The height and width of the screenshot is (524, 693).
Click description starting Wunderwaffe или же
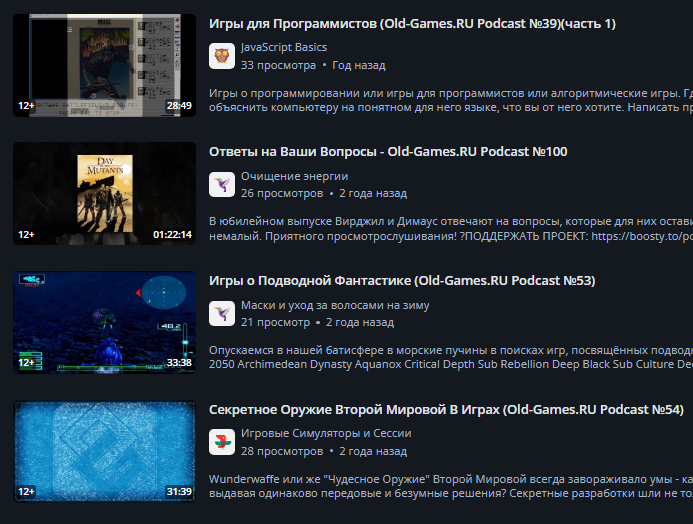point(451,486)
